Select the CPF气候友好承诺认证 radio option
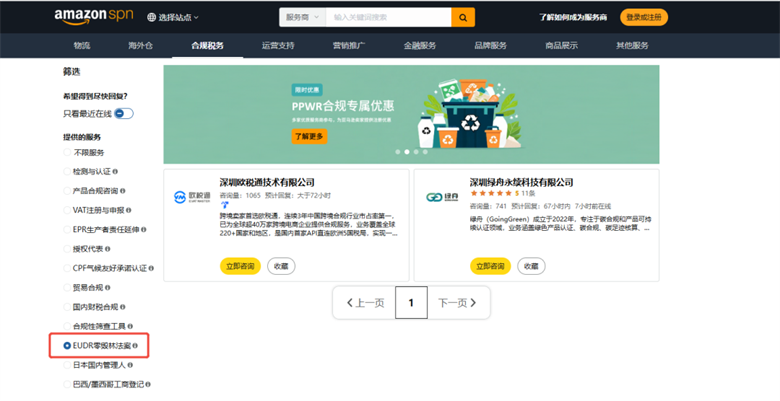 click(x=67, y=268)
